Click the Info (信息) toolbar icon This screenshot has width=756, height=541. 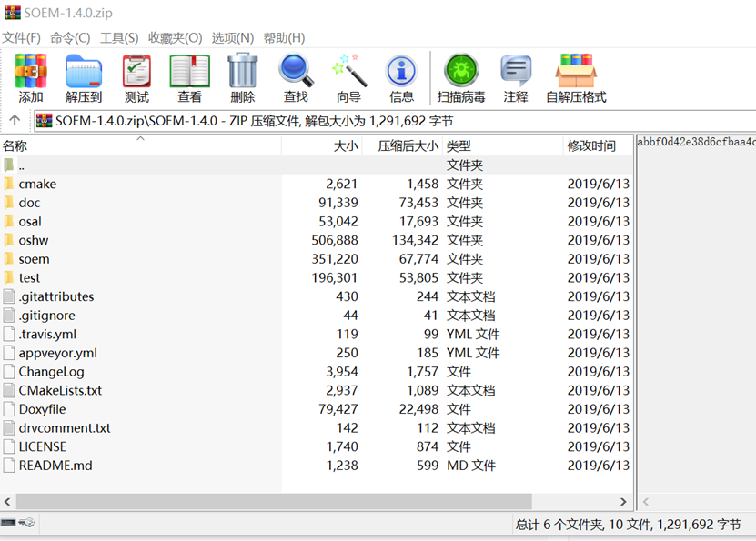pos(401,71)
